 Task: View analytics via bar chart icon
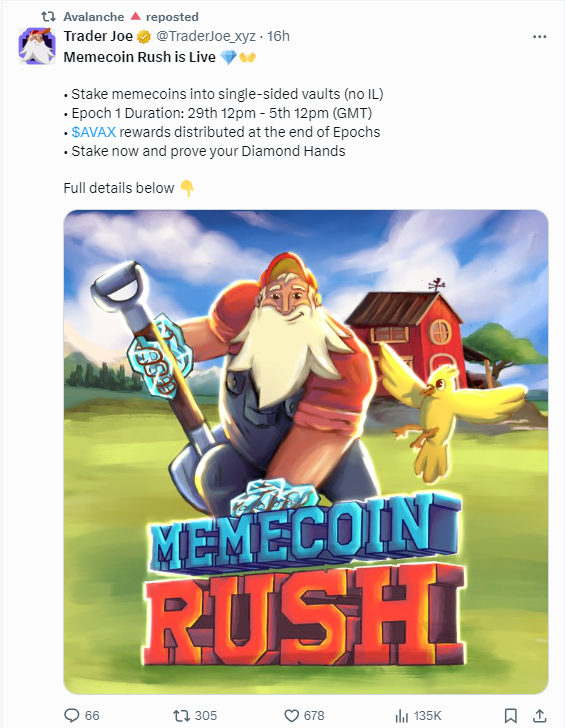click(x=401, y=715)
